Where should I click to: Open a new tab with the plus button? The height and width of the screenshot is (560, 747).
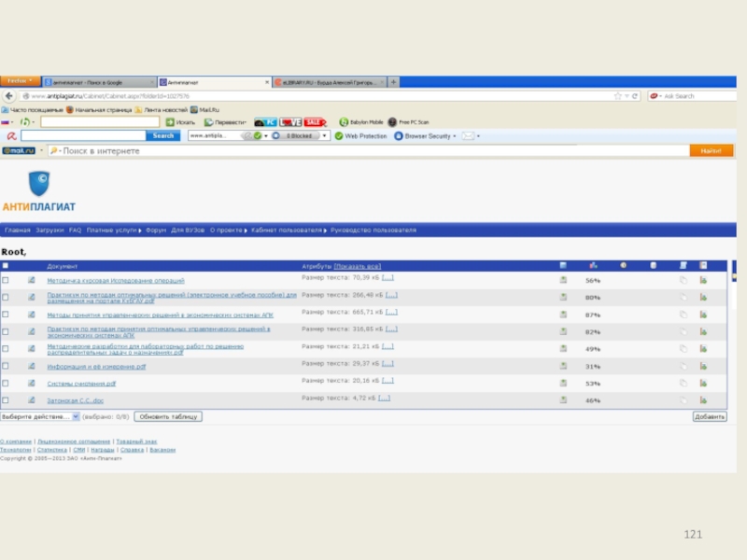pos(393,82)
